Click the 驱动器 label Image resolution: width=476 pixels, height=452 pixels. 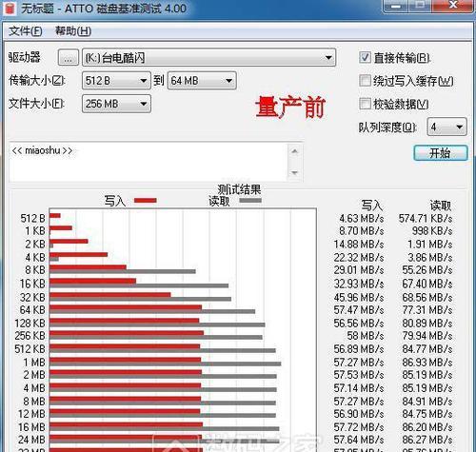click(25, 57)
